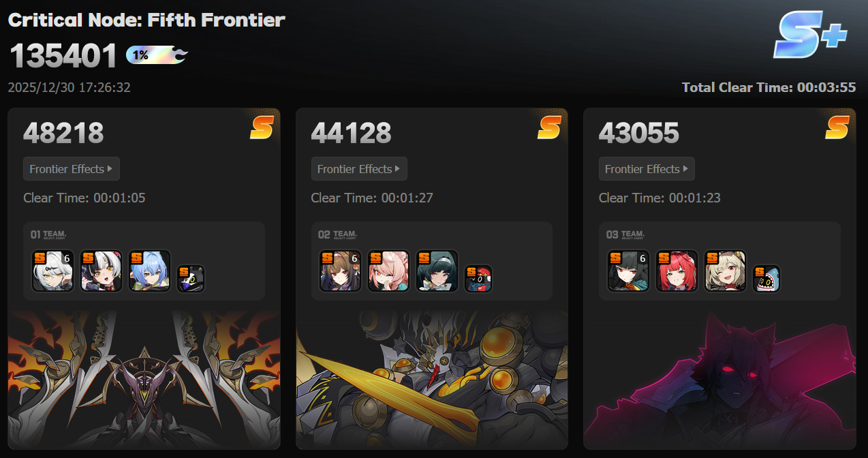Screen dimensions: 868x458
Task: Open the winged boss artwork in first card
Action: [x=144, y=380]
